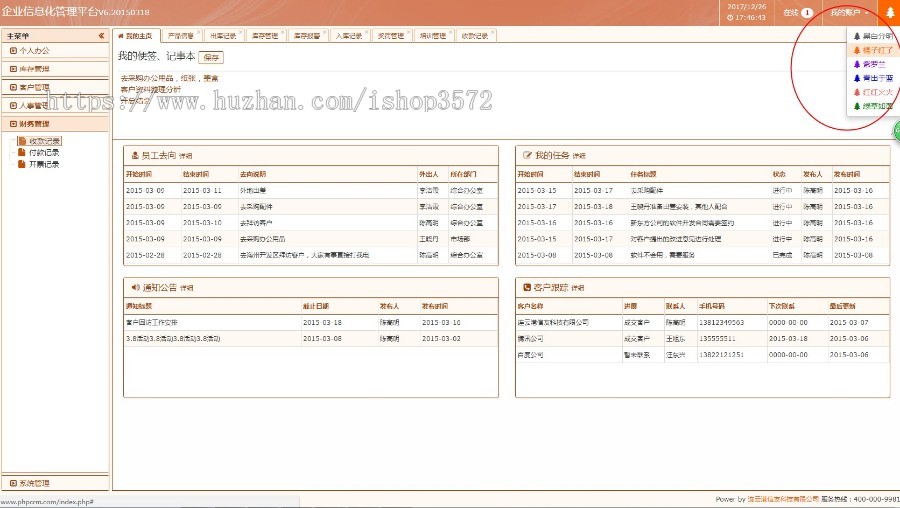Open 详细 link beside 我的任务
The image size is (900, 508).
coord(579,156)
